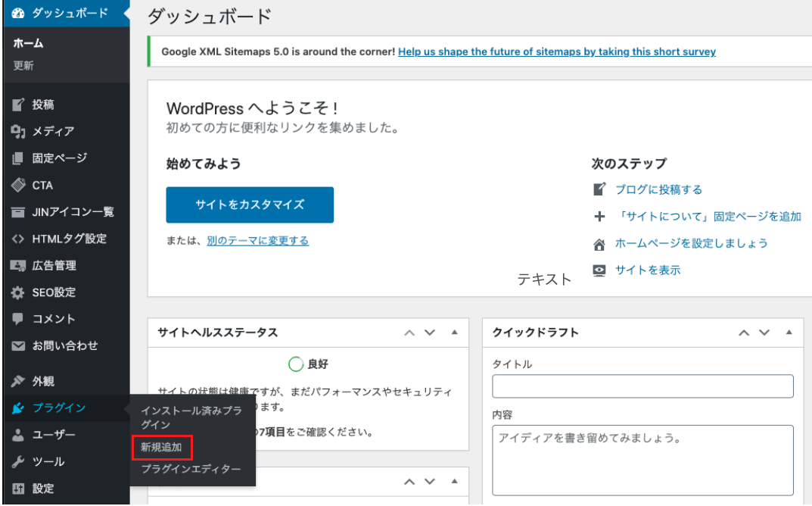Collapse the クイックドラフト panel
812x506 pixels.
coord(789,333)
